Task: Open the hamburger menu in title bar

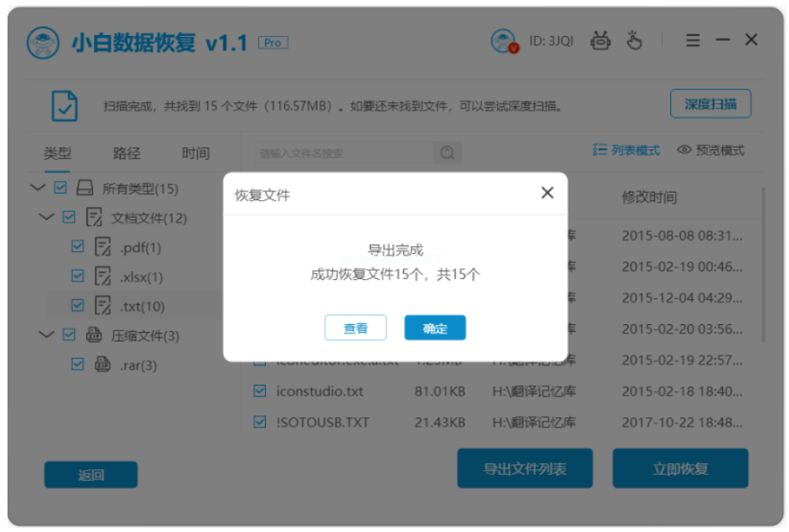Action: click(693, 40)
